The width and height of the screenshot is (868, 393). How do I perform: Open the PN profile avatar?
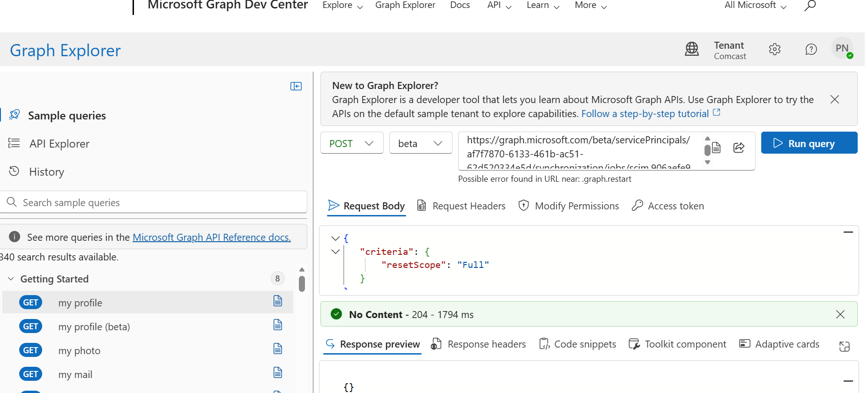click(x=842, y=49)
